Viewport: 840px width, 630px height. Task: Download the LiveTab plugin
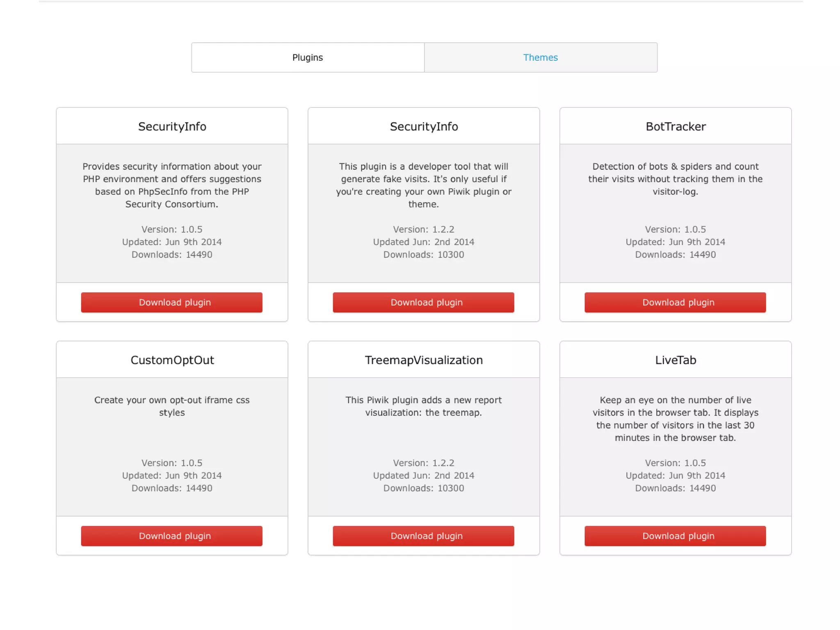pos(675,536)
